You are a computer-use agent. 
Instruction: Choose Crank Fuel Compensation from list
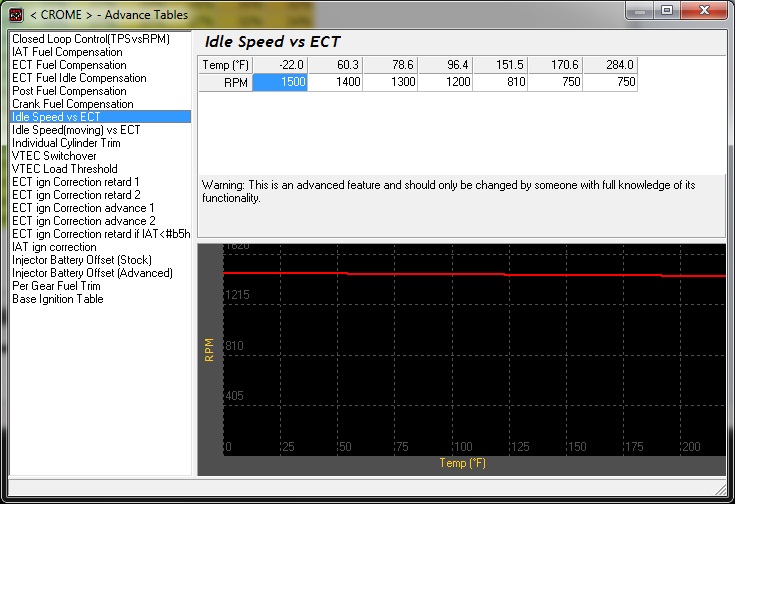[x=72, y=104]
